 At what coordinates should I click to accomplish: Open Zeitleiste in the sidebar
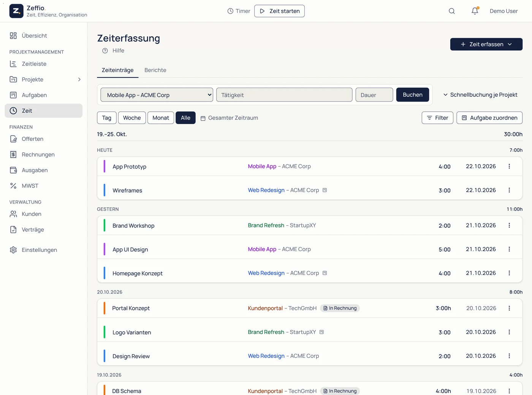44,64
